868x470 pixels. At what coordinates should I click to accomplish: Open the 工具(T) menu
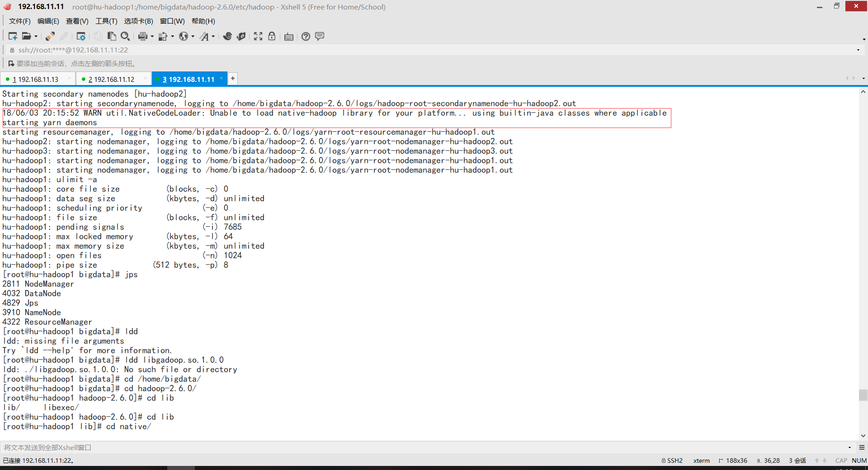point(106,21)
